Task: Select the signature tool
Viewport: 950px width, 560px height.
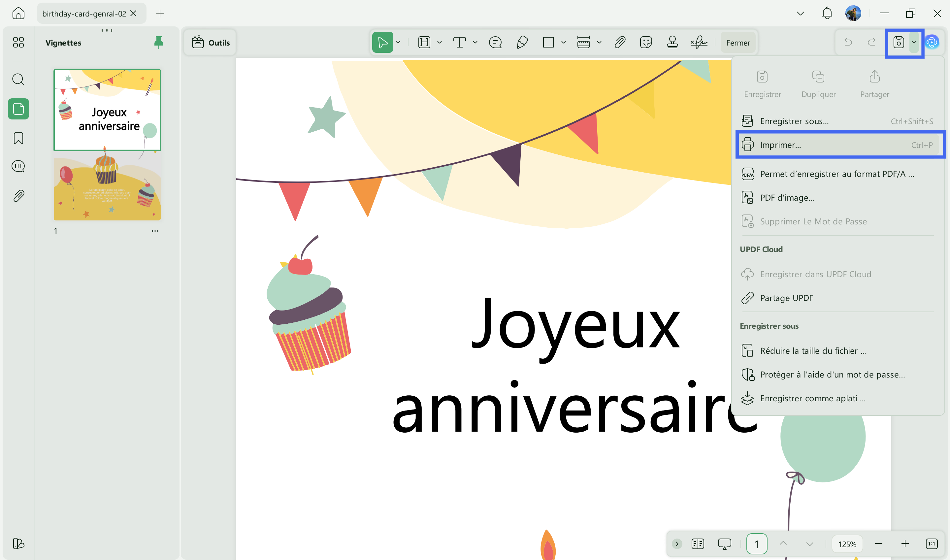Action: coord(699,42)
